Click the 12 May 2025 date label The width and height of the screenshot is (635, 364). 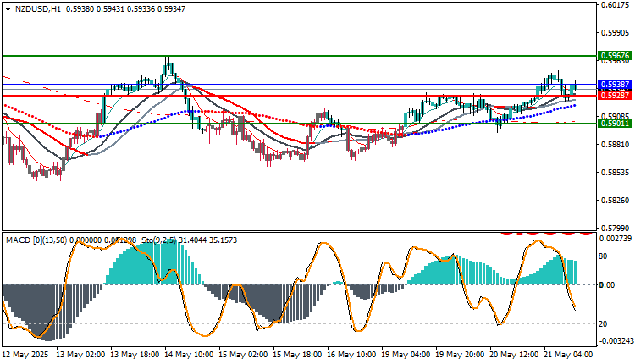pos(25,355)
